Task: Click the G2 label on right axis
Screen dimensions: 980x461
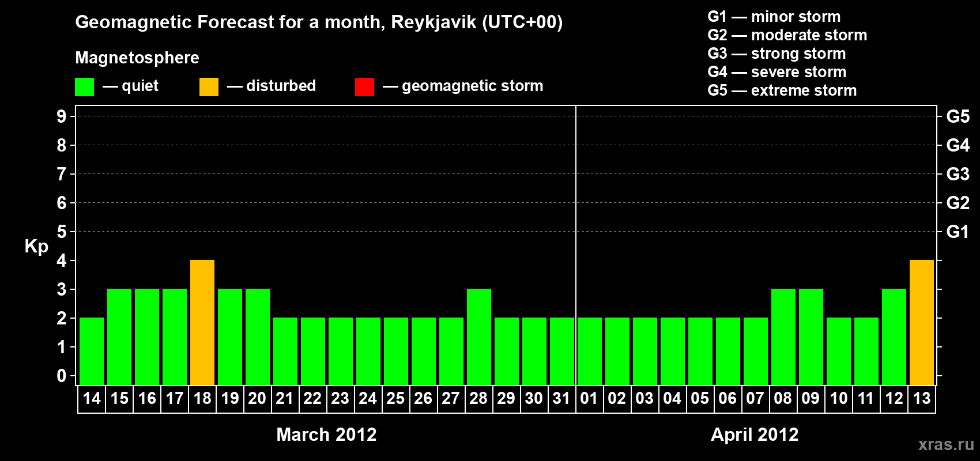Action: pos(958,203)
